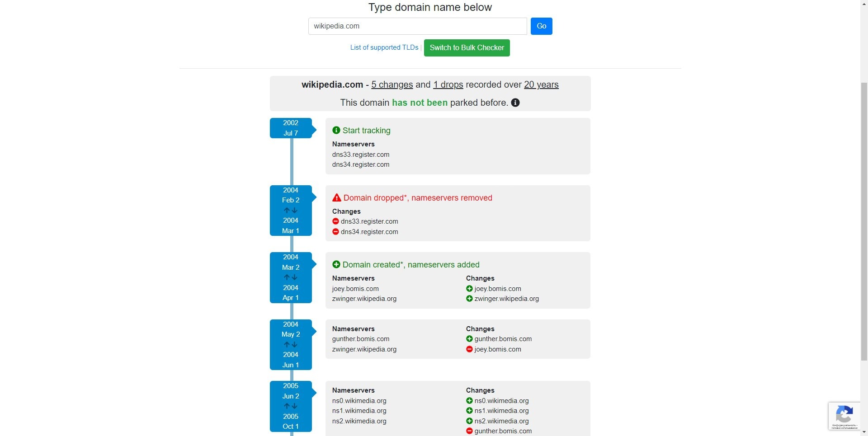This screenshot has width=868, height=436.
Task: Click the green plus icon beside ns1.wikimedia.org
Action: [x=469, y=411]
